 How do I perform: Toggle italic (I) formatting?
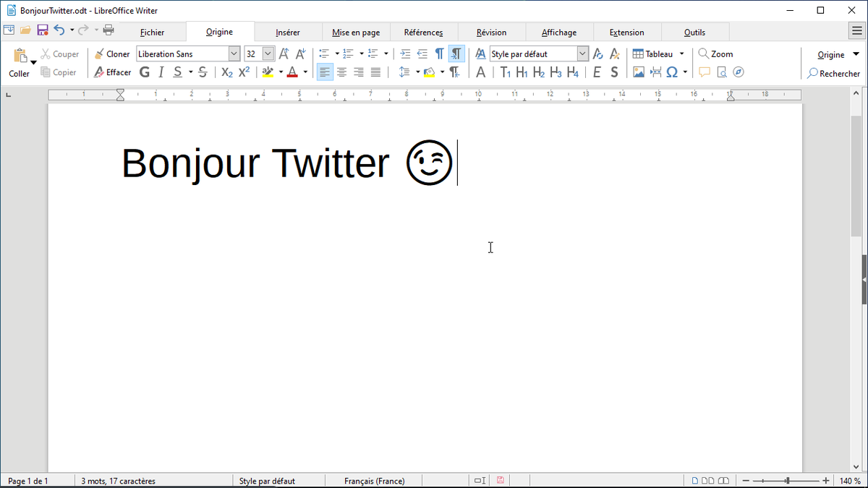click(161, 72)
